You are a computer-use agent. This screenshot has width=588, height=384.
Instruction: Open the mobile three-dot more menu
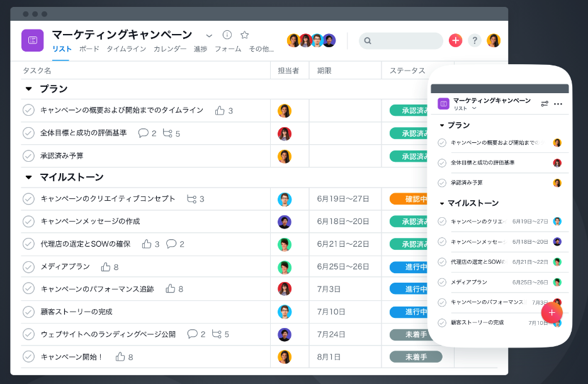[x=558, y=104]
